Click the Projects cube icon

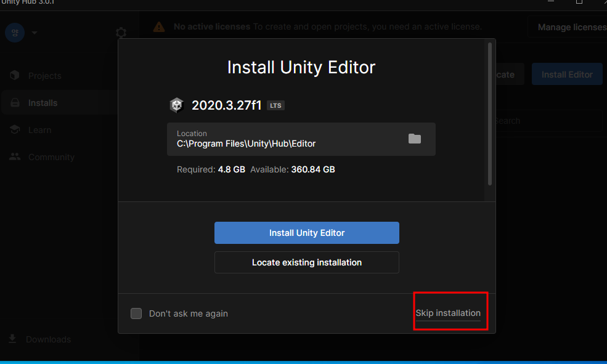15,75
